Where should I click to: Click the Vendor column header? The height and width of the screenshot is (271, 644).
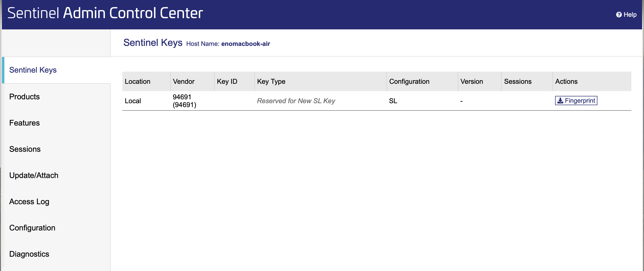click(192, 82)
